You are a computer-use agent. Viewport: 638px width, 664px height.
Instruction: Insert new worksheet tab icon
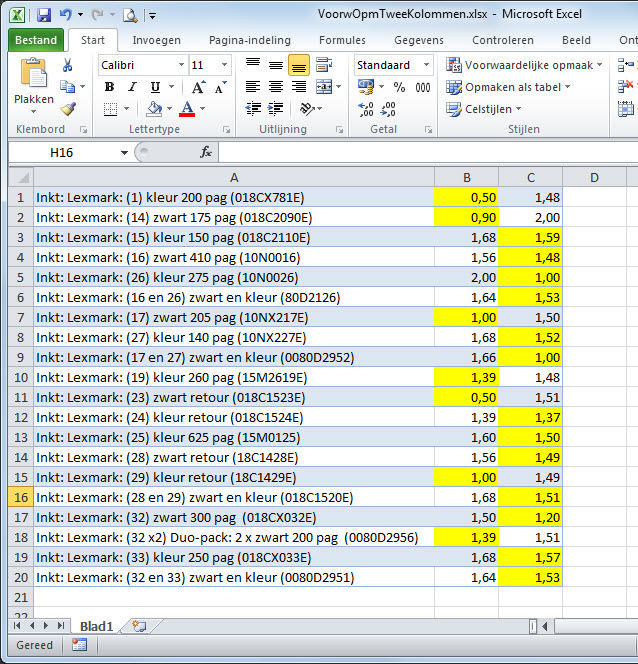pyautogui.click(x=139, y=626)
